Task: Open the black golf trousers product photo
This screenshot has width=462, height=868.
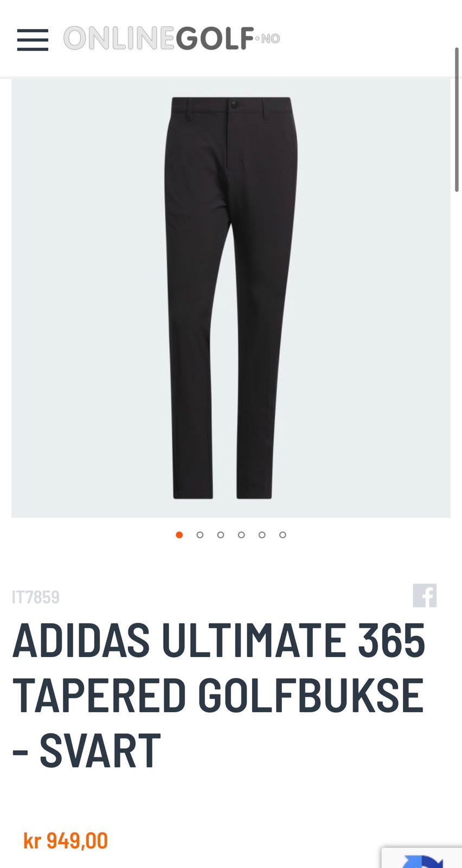Action: [x=231, y=298]
